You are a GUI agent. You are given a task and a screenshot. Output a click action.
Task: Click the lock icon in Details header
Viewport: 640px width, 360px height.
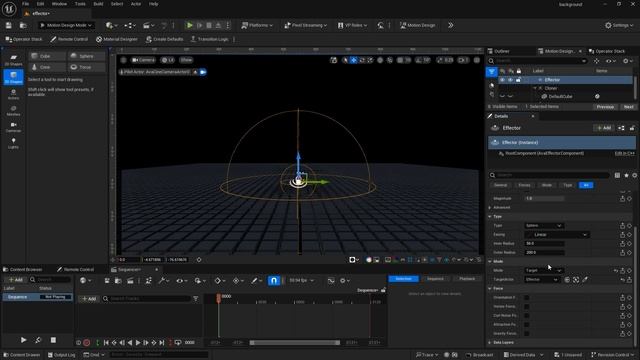pos(632,128)
